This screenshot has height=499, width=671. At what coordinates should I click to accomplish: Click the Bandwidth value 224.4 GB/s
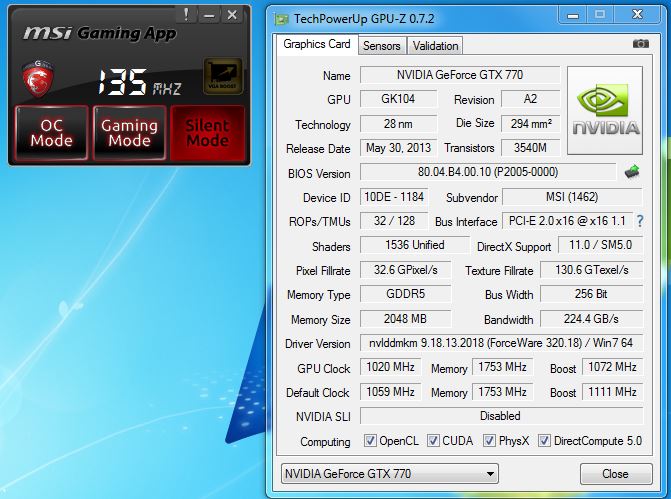(x=592, y=319)
